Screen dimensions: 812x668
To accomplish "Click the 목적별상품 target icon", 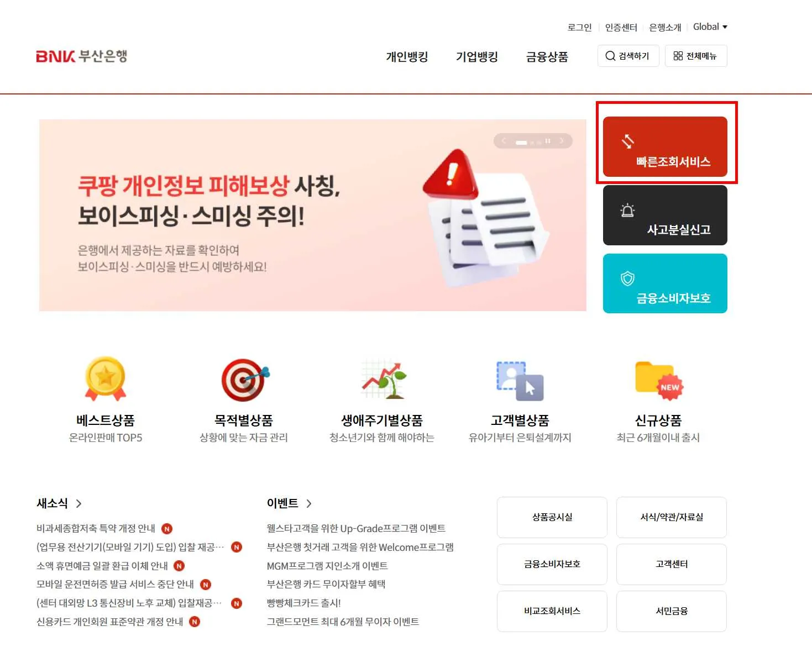I will point(244,380).
